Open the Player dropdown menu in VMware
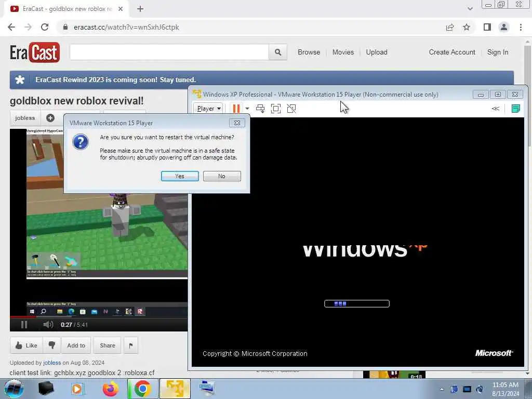Image resolution: width=532 pixels, height=399 pixels. tap(208, 109)
